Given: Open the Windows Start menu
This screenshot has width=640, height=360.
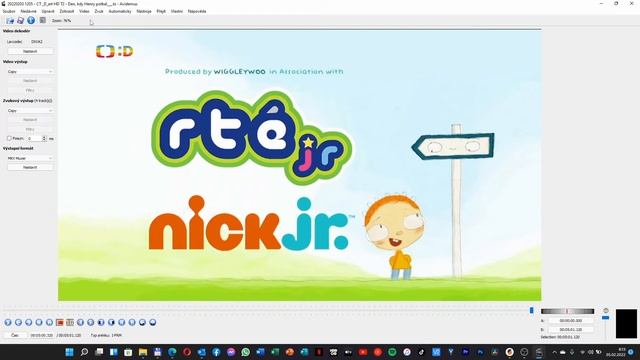Looking at the screenshot, I should click(69, 352).
